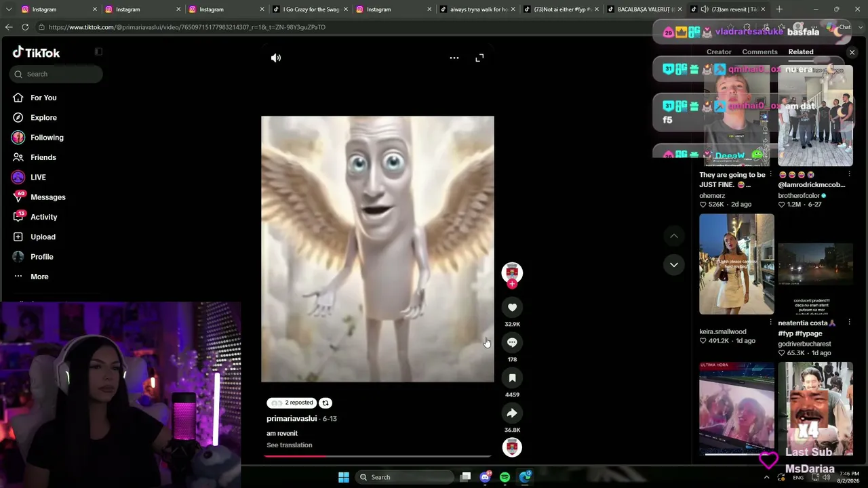868x488 pixels.
Task: Open the video's three-dot options menu
Action: tap(454, 58)
